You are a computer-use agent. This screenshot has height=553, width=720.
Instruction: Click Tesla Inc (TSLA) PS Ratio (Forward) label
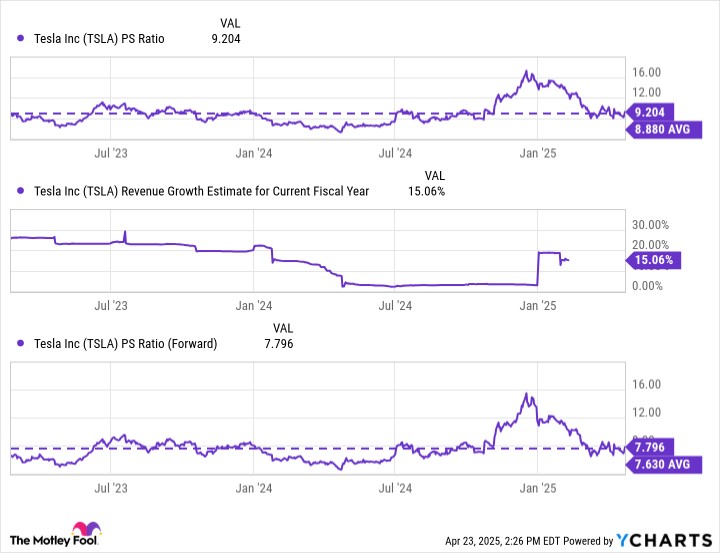pyautogui.click(x=125, y=344)
